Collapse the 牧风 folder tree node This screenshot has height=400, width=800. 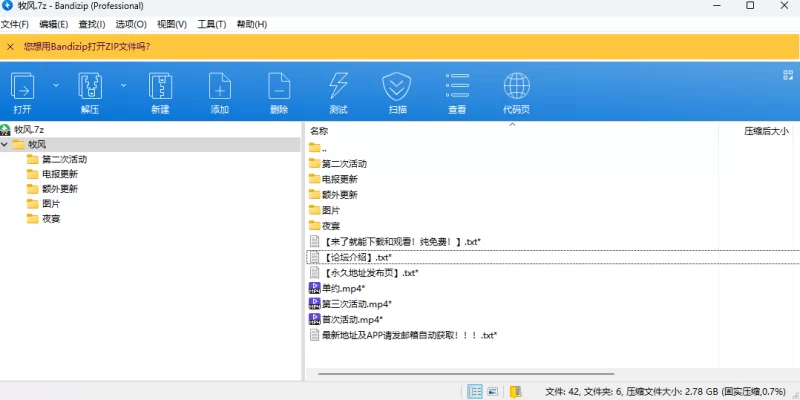(x=5, y=144)
